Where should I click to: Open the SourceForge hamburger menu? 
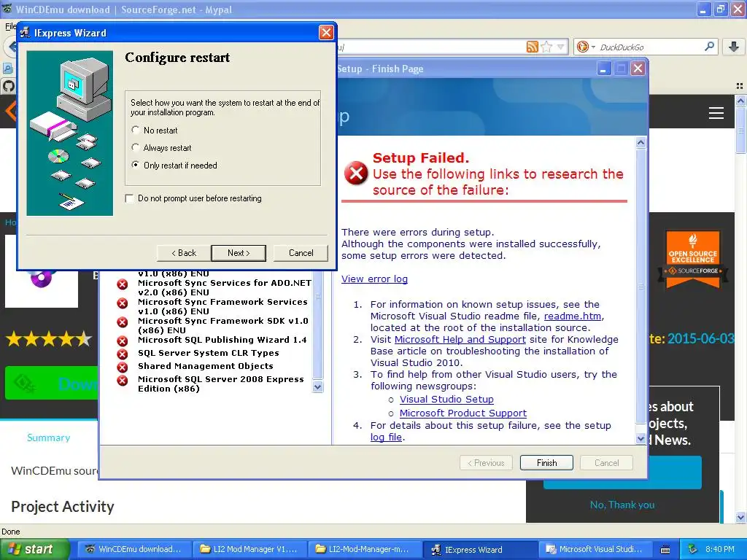pyautogui.click(x=716, y=113)
